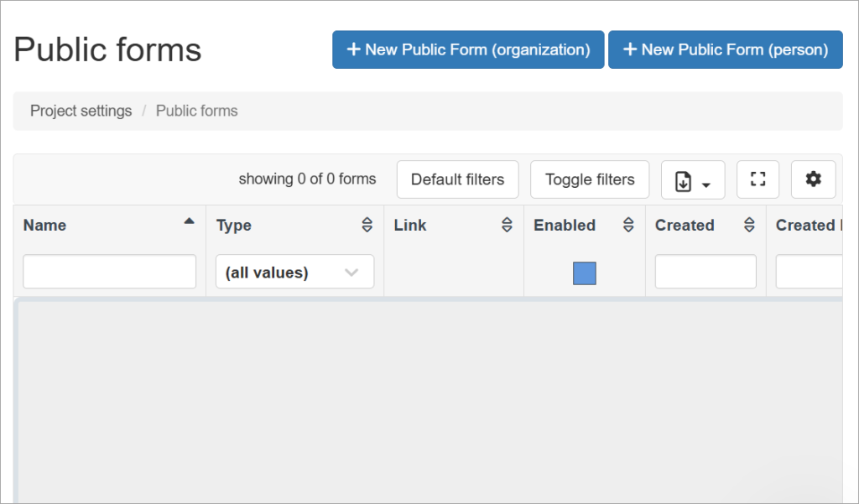Image resolution: width=859 pixels, height=504 pixels.
Task: Toggle the Enabled filter checkbox
Action: click(584, 273)
